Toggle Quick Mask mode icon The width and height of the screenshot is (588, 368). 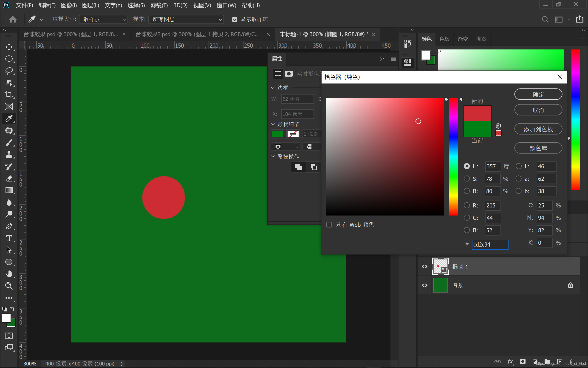coord(9,336)
